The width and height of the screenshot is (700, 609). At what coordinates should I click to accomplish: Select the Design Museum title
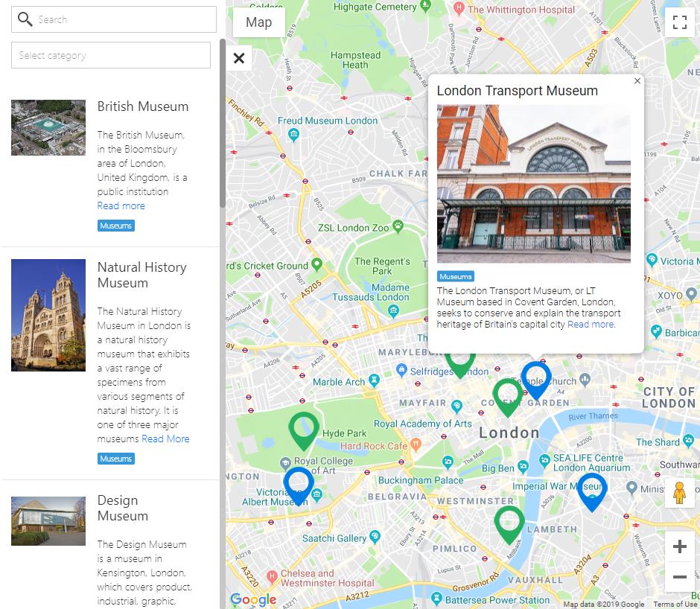(123, 508)
